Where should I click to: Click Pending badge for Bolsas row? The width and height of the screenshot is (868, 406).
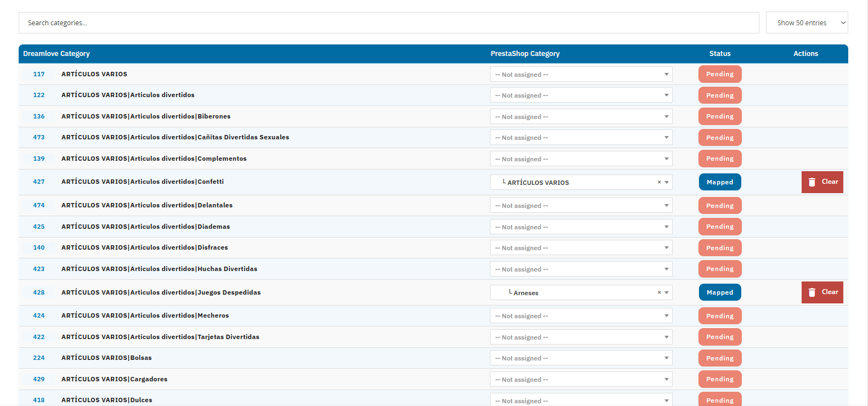(719, 358)
